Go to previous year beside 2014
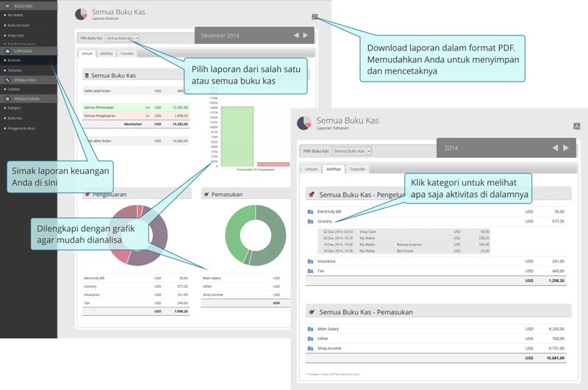 [x=555, y=148]
